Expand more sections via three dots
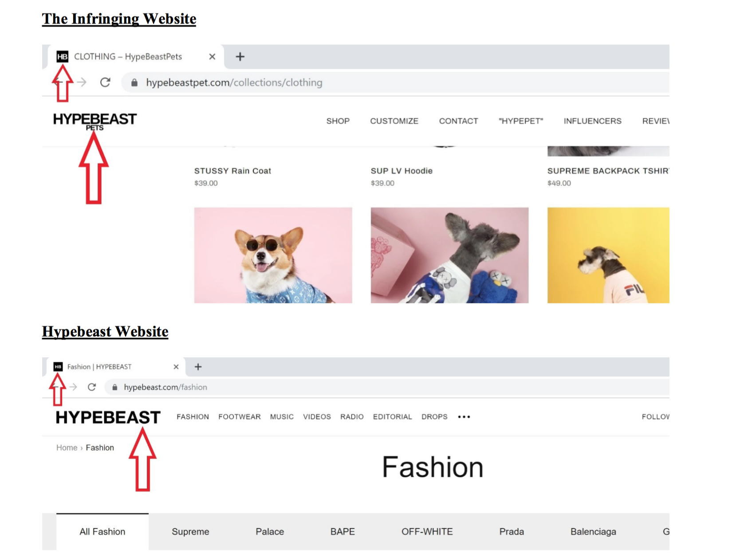The width and height of the screenshot is (756, 557). pos(464,417)
